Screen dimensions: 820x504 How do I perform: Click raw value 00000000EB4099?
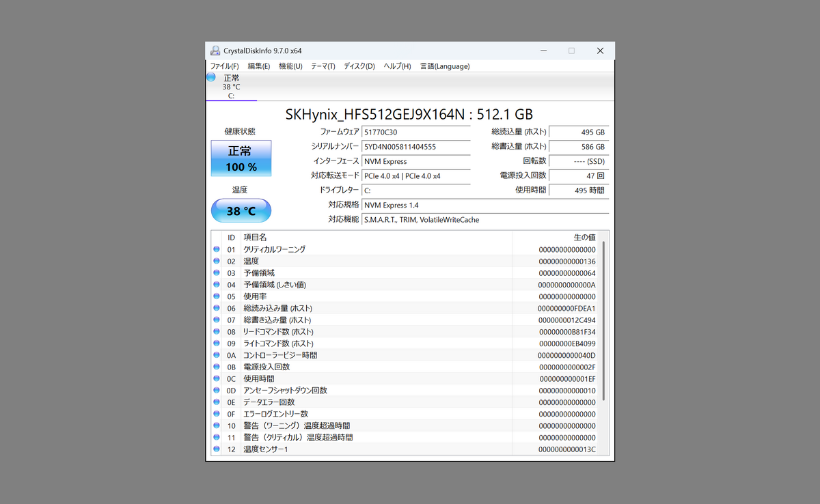point(567,343)
